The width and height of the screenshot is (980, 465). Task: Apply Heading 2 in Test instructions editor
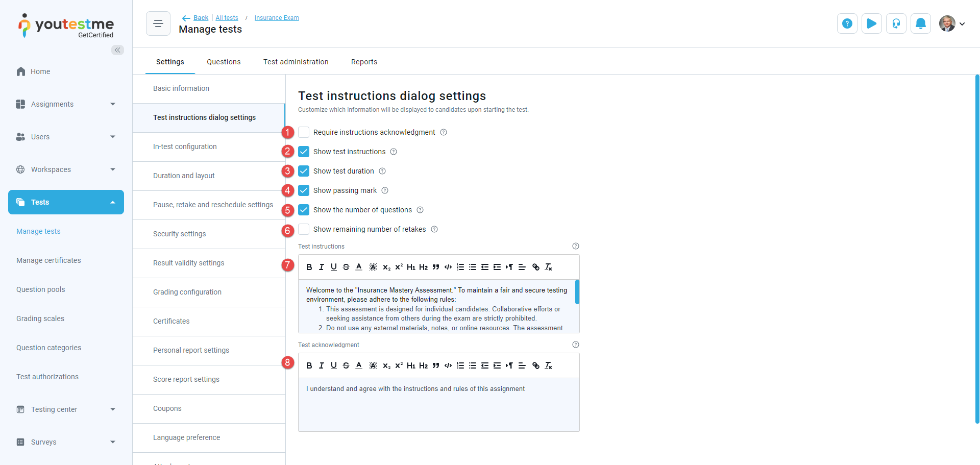click(424, 267)
